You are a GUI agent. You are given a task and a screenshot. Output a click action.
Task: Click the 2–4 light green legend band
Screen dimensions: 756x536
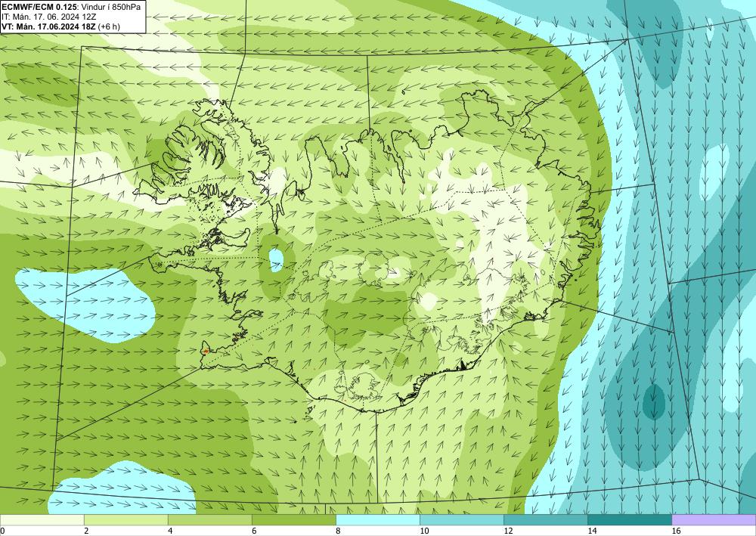(125, 519)
